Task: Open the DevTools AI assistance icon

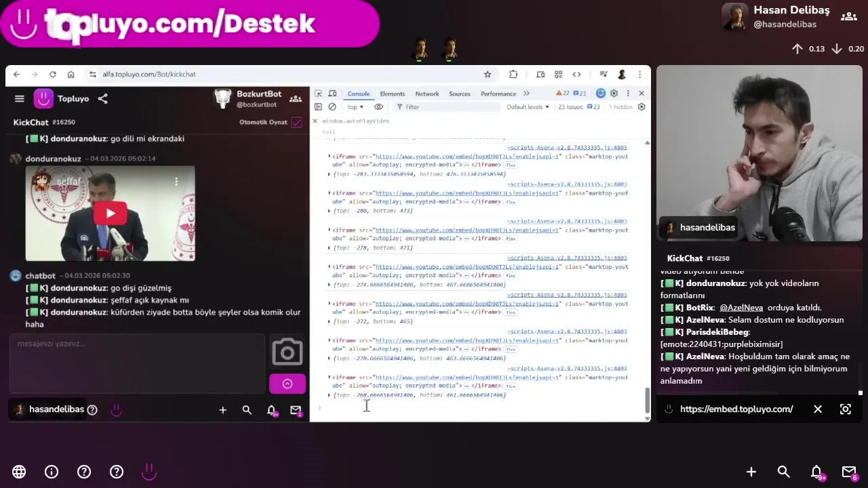Action: point(600,94)
